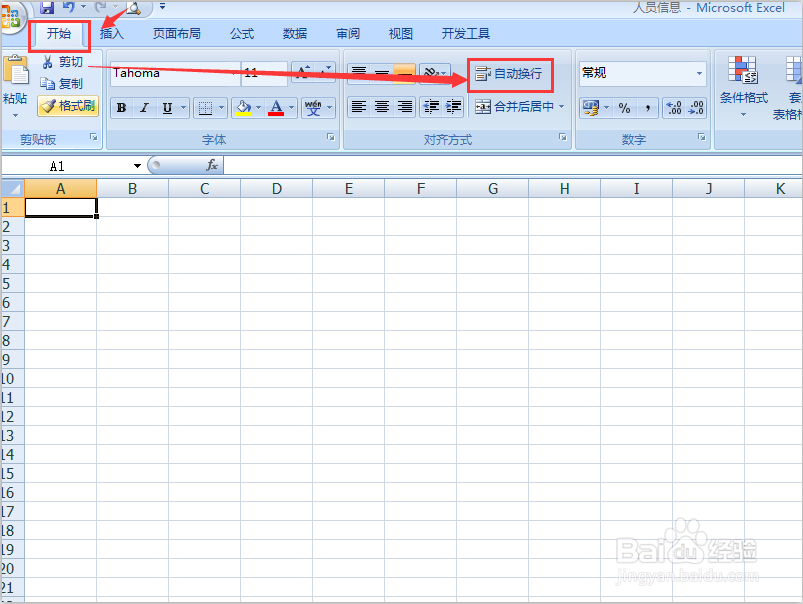Switch to the 审阅 (Review) tab

[348, 34]
